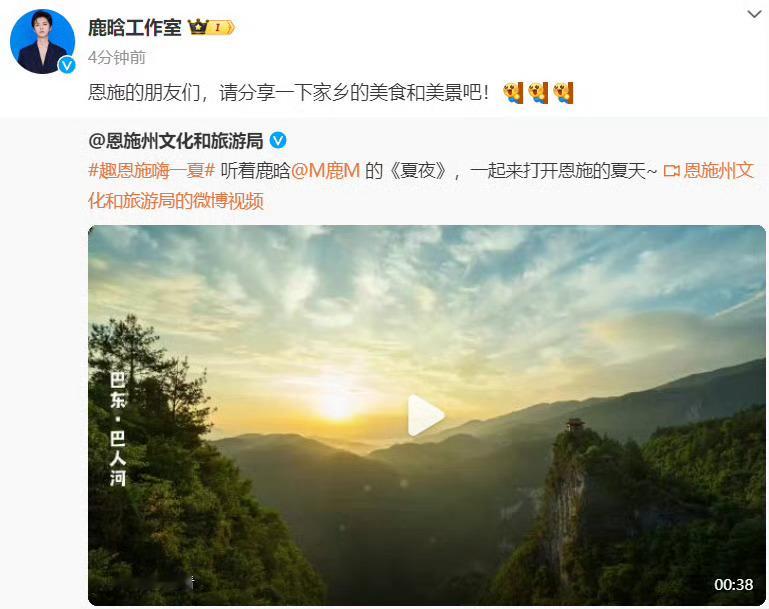Viewport: 769px width, 609px height.
Task: Click the video camera icon in post text
Action: point(671,171)
